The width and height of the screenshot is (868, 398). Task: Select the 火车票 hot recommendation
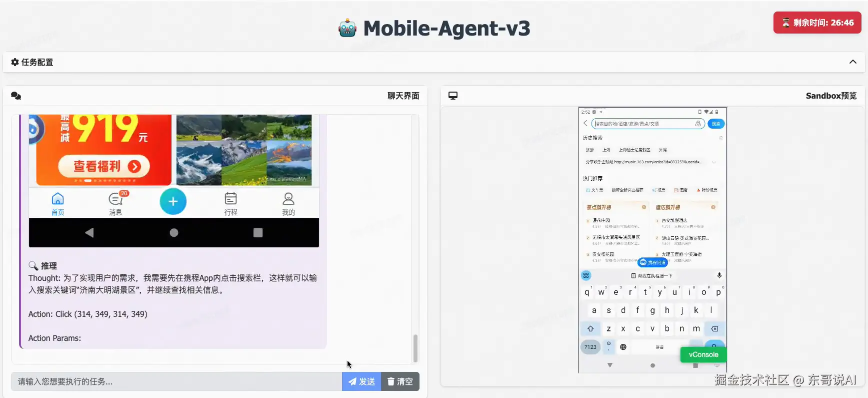(x=595, y=190)
